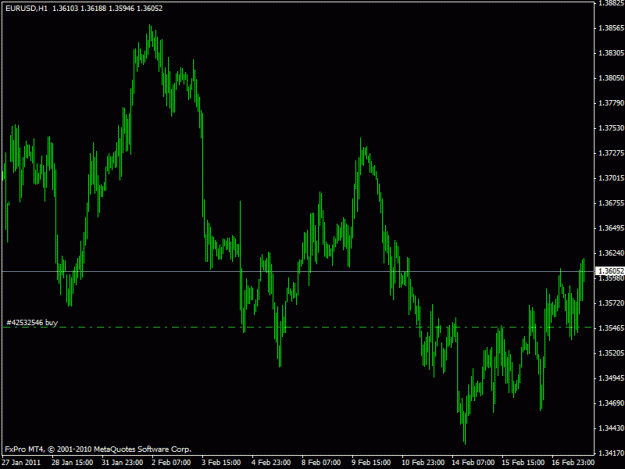Click the 27 Jan 2011 date label
The image size is (625, 469).
tap(21, 462)
